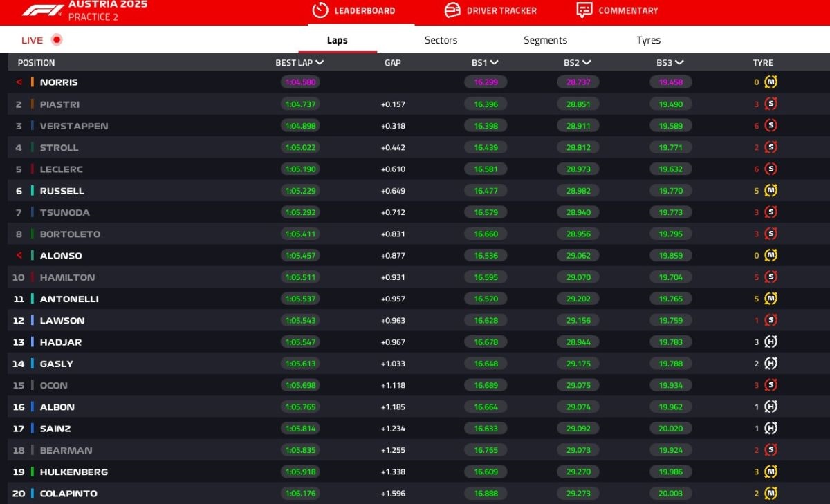Click the red arrow beside Alonso

[x=19, y=256]
